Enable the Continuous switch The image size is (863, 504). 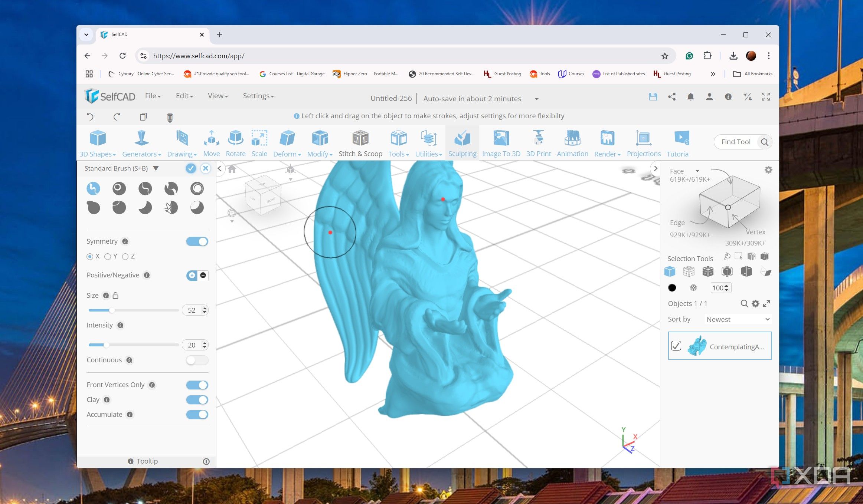(x=197, y=360)
